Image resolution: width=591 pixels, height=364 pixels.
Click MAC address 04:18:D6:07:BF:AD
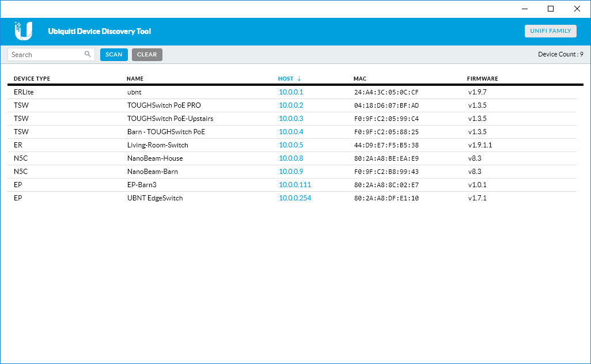click(x=387, y=105)
